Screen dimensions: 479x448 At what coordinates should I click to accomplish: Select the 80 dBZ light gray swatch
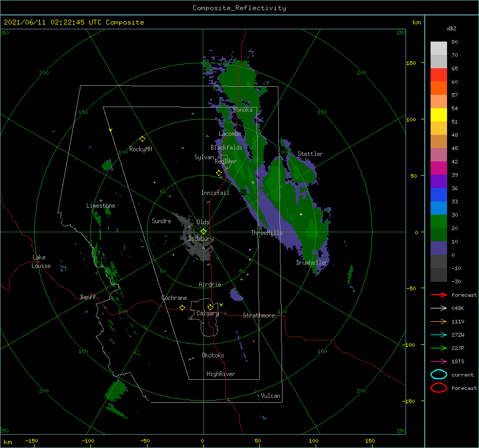click(439, 48)
